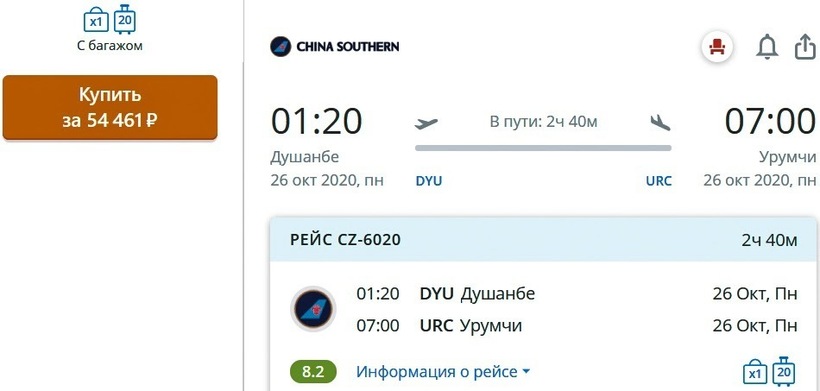
Task: Buy the ticket for 54 461 ₽
Action: (110, 108)
